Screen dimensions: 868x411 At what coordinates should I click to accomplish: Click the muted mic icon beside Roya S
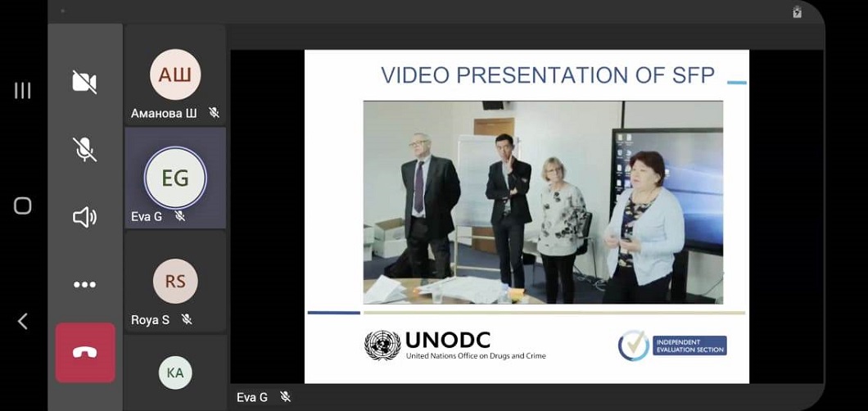click(x=187, y=320)
